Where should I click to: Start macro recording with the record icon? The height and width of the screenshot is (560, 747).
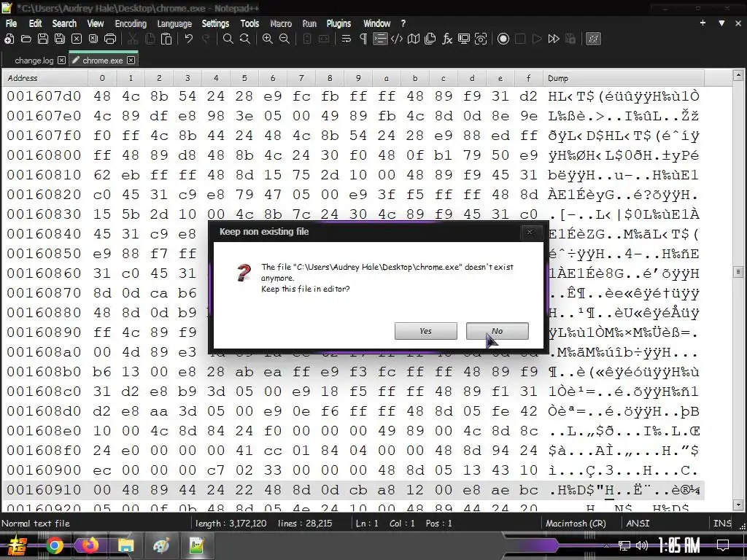[503, 39]
